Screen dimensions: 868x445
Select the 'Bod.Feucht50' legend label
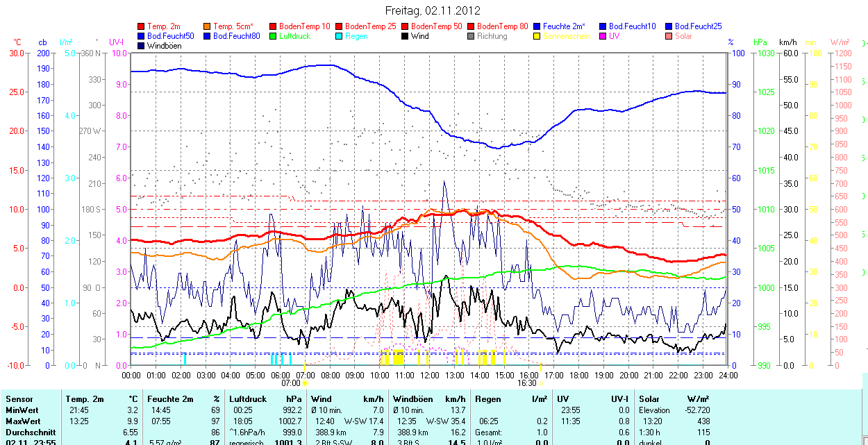pos(171,36)
